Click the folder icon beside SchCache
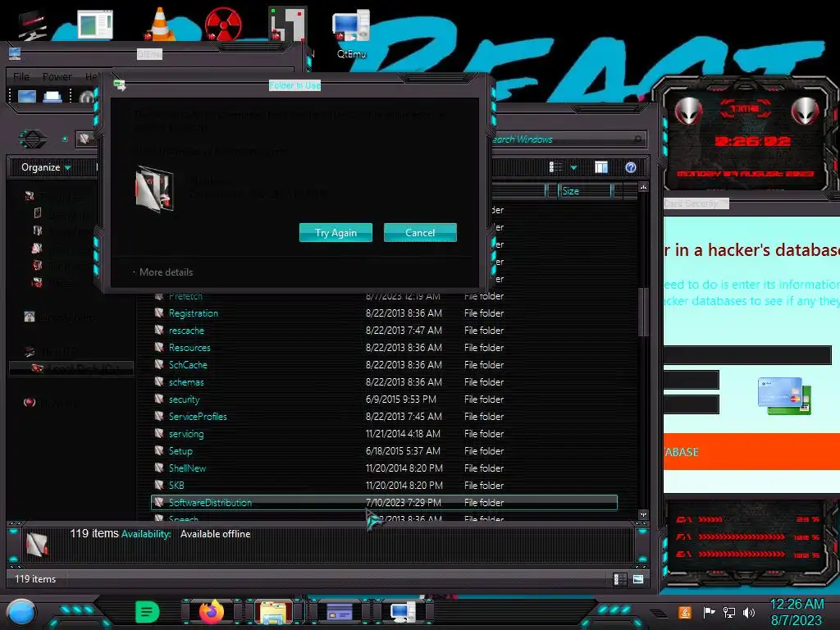 159,363
